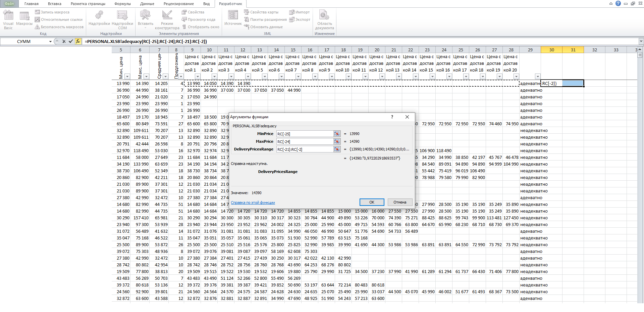
Task: Switch to the Рецензирование tab
Action: click(x=179, y=4)
